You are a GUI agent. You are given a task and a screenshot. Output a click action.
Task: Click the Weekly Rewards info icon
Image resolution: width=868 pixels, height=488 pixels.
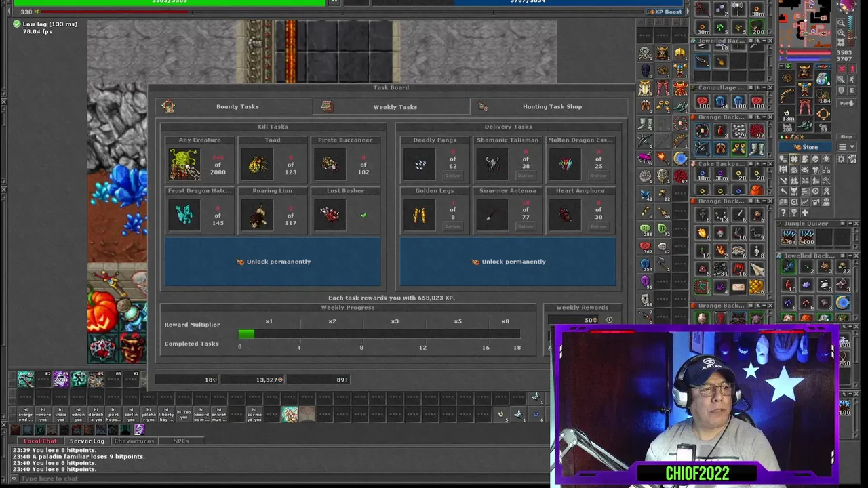(x=609, y=320)
